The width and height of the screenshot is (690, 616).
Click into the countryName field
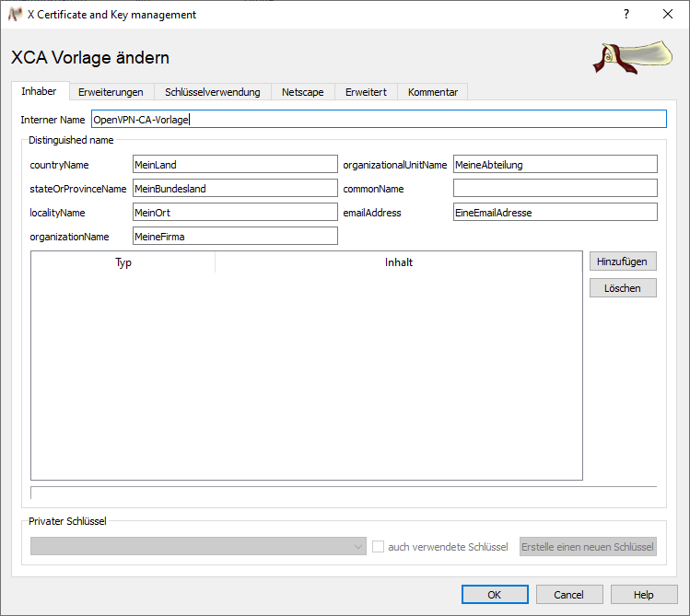coord(235,165)
